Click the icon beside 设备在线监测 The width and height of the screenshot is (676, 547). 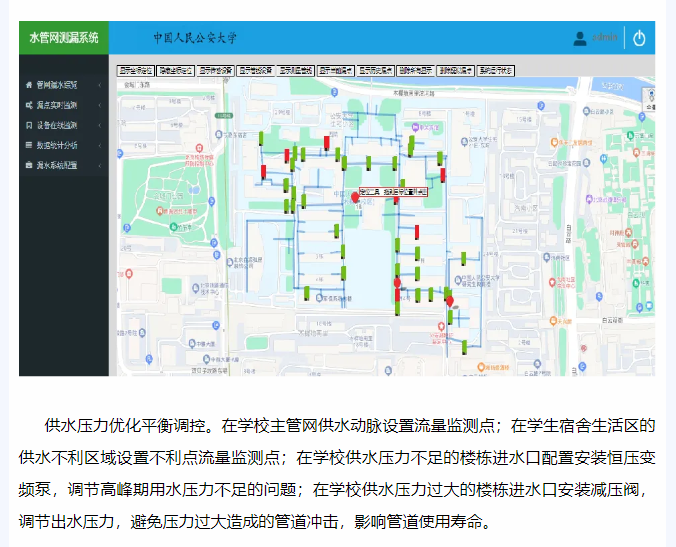pyautogui.click(x=29, y=125)
